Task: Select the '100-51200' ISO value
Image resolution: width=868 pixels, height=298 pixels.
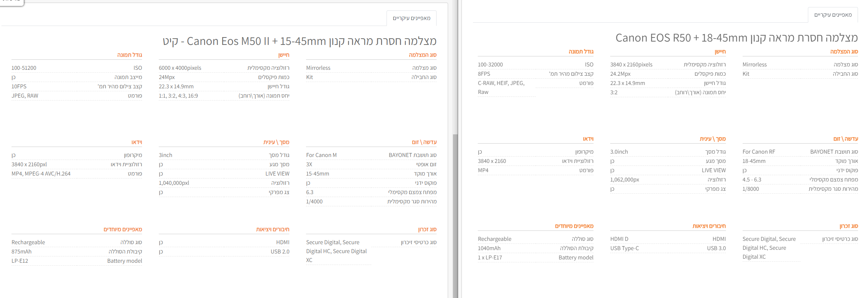Action: click(24, 68)
